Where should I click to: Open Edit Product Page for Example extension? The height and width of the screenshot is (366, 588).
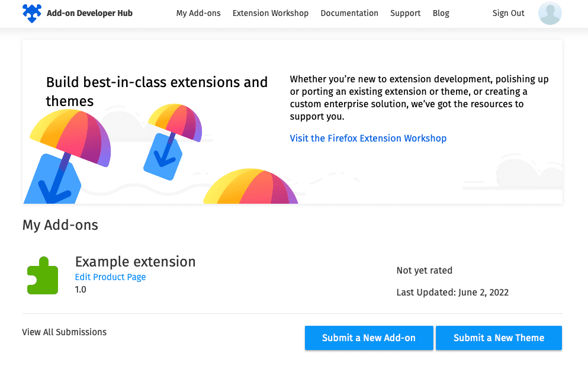(110, 277)
